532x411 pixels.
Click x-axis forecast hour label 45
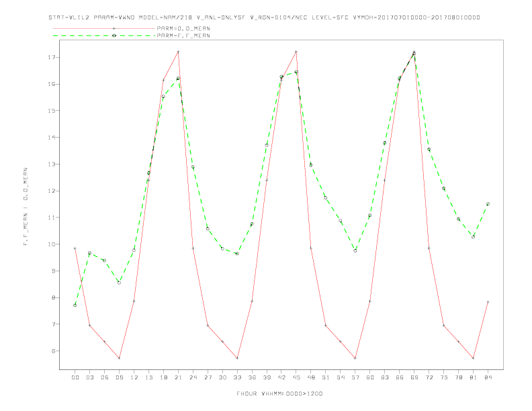click(296, 377)
